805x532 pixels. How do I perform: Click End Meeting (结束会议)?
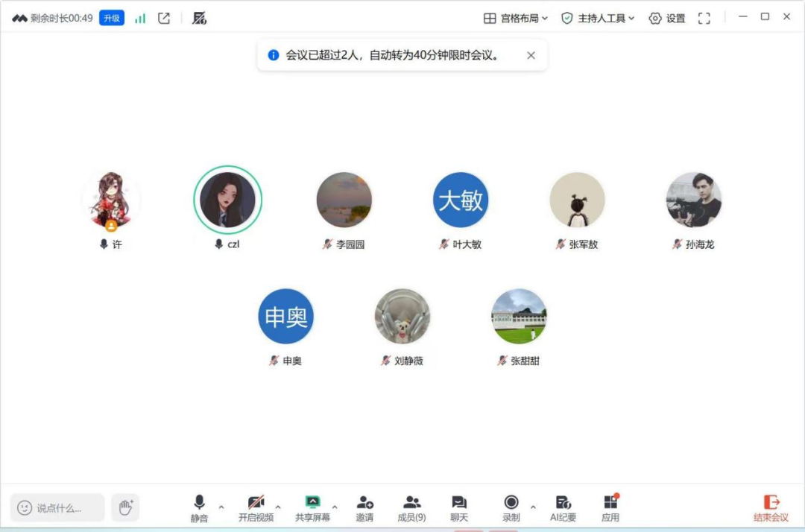771,508
